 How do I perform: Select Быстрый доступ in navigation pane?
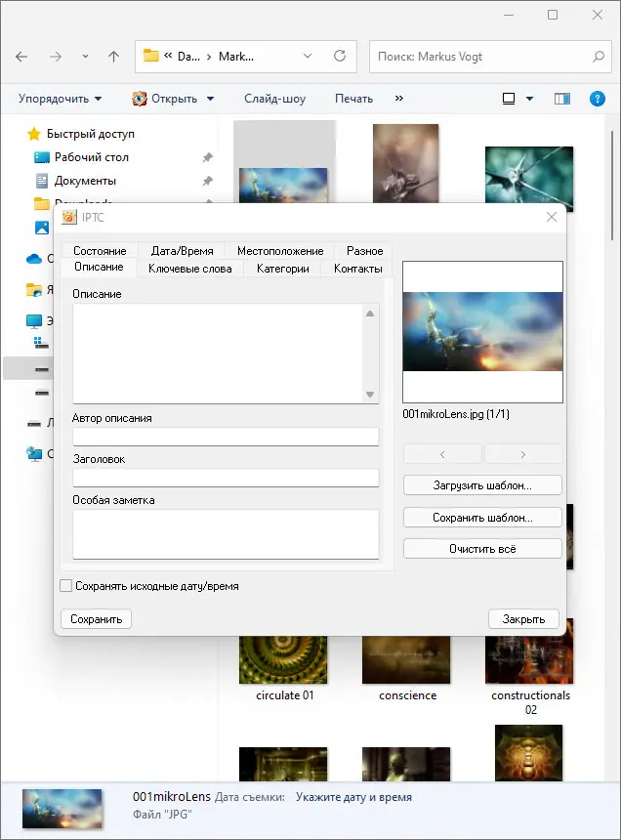click(x=91, y=134)
